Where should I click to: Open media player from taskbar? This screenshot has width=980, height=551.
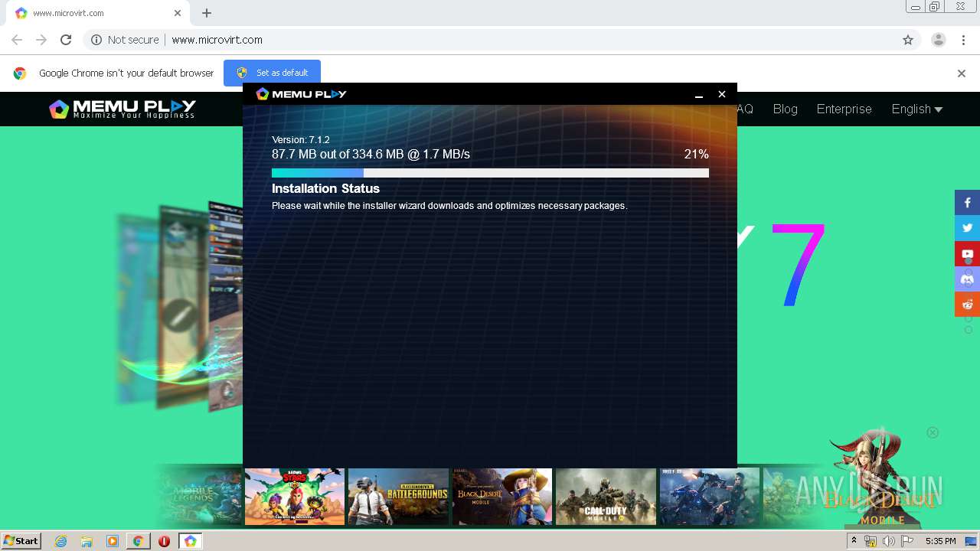point(113,541)
